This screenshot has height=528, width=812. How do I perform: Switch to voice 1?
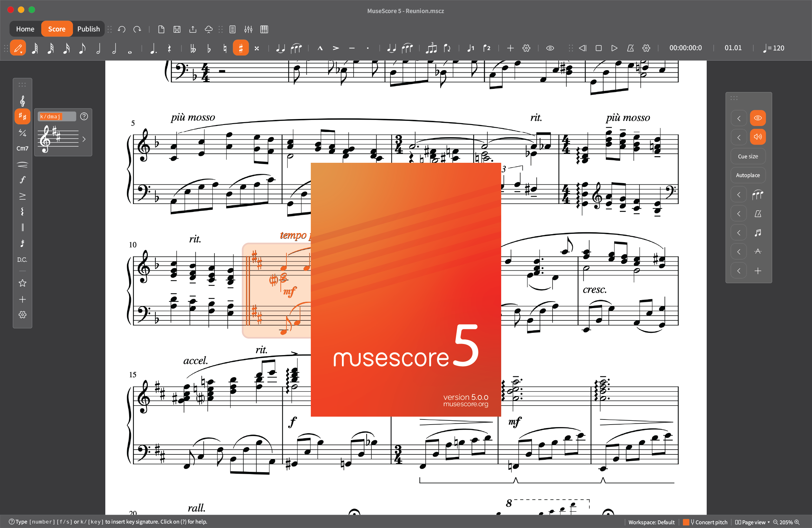coord(471,48)
